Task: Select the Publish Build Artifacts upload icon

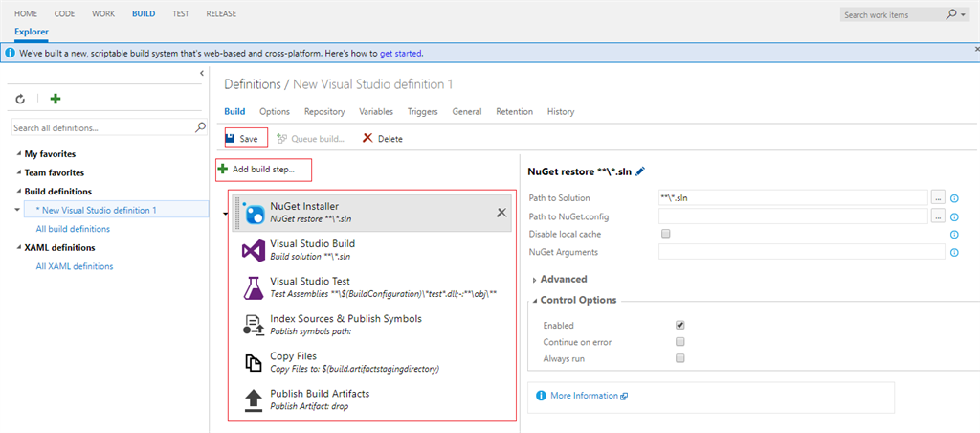Action: click(x=254, y=399)
